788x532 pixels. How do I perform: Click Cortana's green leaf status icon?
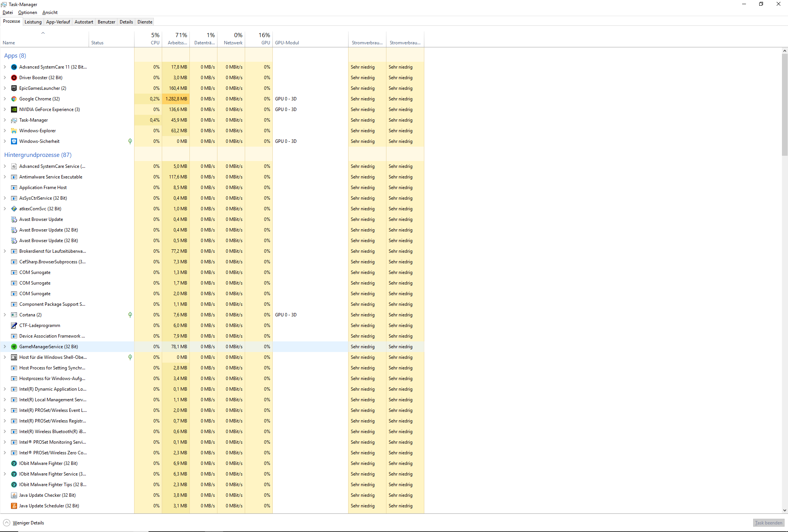point(130,315)
